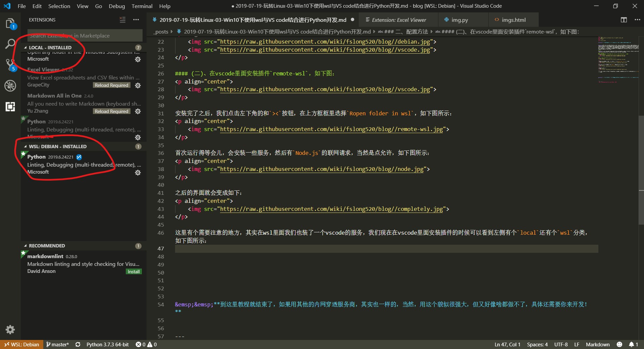Change UTF-8 encoding in status bar

(561, 344)
